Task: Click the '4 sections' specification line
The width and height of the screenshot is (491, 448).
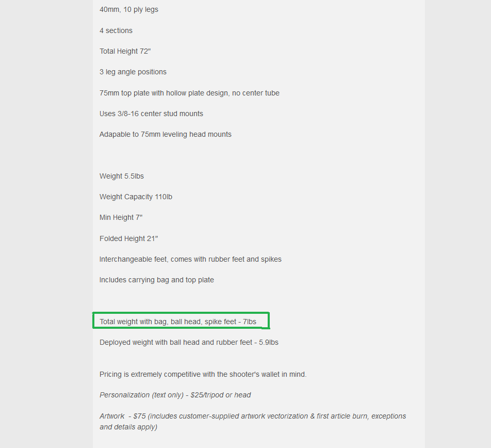Action: (116, 30)
